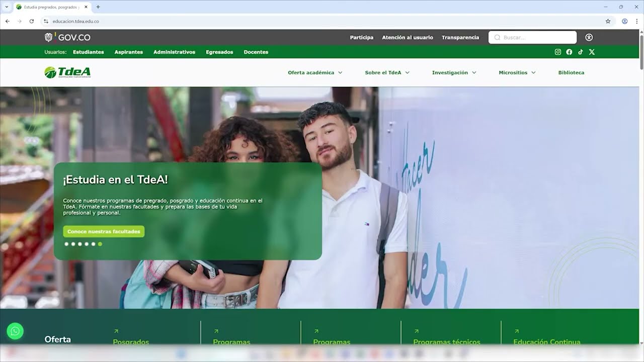This screenshot has height=362, width=644.
Task: Click the browser forward arrow
Action: point(20,21)
